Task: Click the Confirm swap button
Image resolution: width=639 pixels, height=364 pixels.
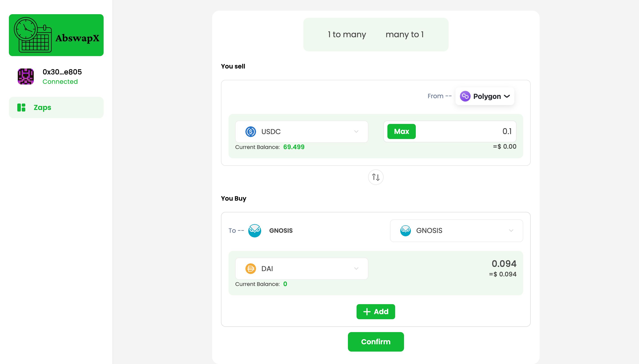Action: click(375, 342)
